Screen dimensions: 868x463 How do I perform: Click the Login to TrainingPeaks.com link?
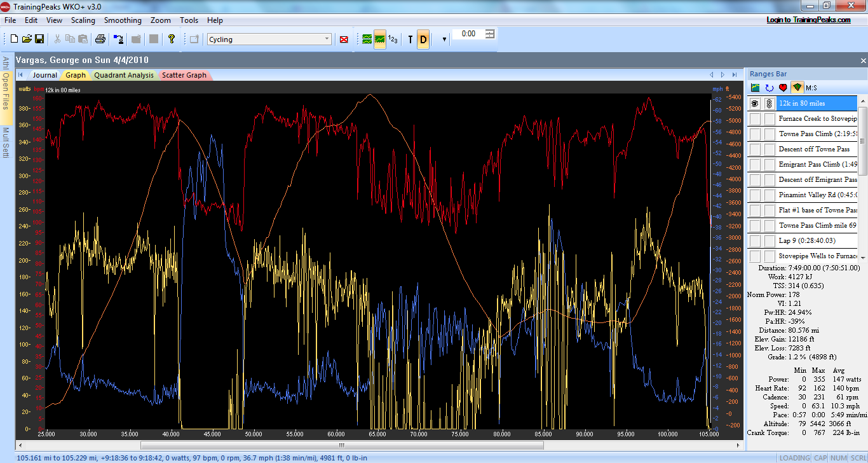pos(808,20)
